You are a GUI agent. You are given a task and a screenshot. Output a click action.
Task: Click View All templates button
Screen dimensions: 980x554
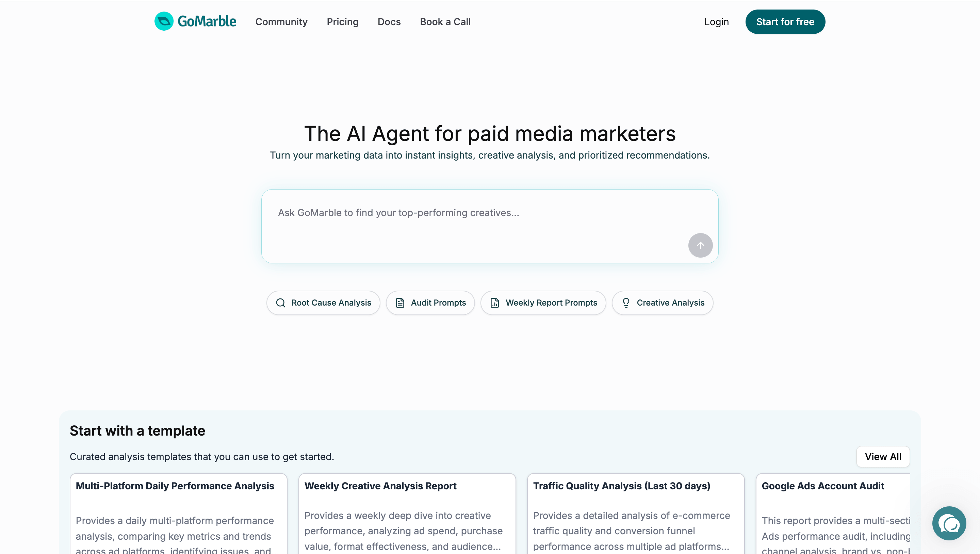(x=883, y=457)
